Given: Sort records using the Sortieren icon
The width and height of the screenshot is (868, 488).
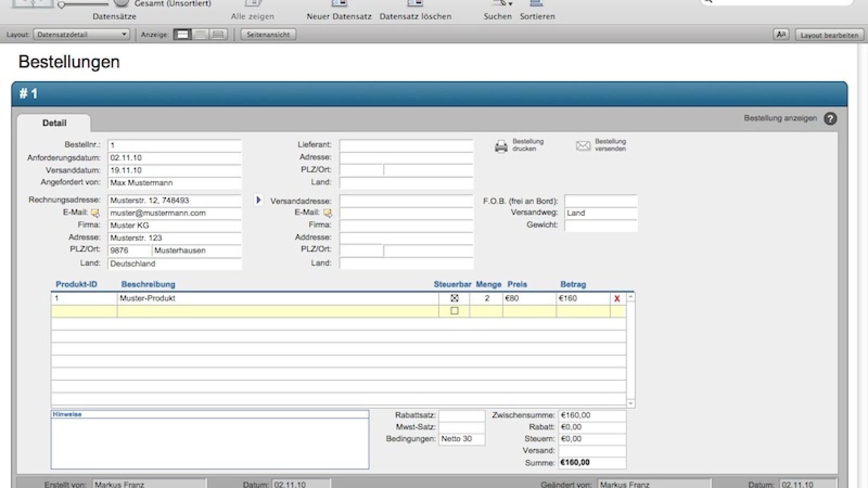Looking at the screenshot, I should pyautogui.click(x=537, y=5).
